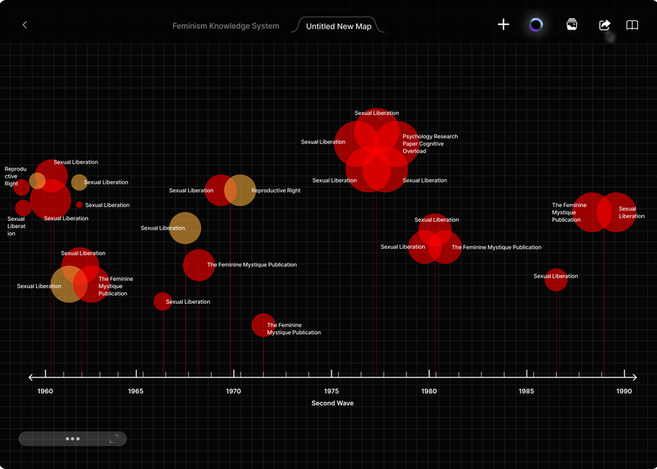Share the map via the export arrow icon
The height and width of the screenshot is (469, 657).
[x=604, y=25]
